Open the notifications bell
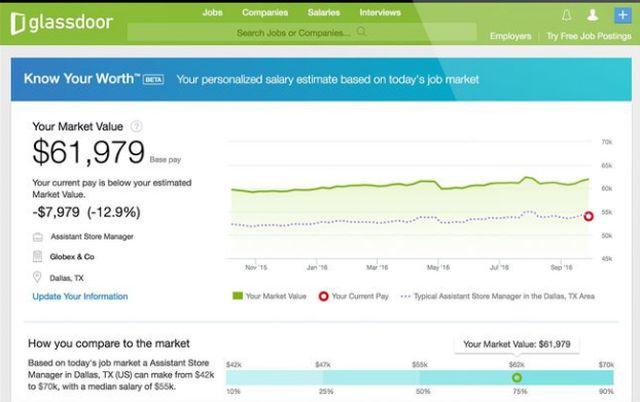The height and width of the screenshot is (402, 640). (x=565, y=15)
